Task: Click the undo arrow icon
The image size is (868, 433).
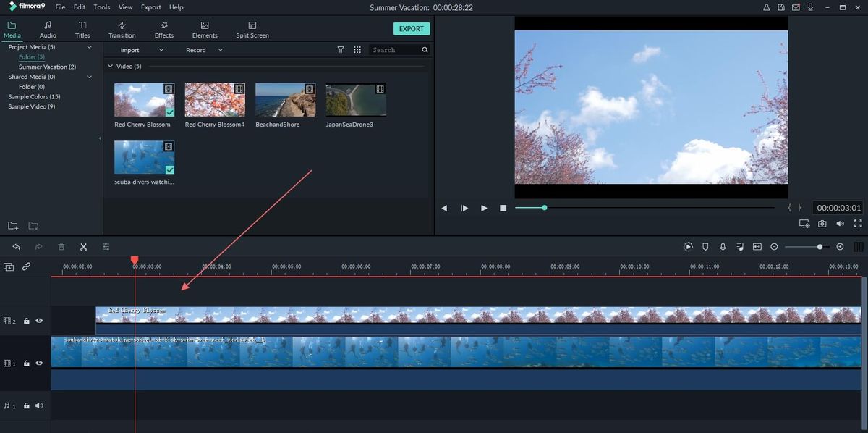Action: click(x=16, y=247)
